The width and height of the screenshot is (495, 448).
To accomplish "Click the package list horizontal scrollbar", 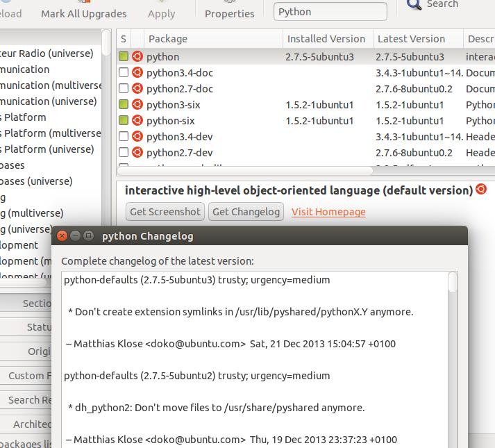I will pyautogui.click(x=245, y=172).
